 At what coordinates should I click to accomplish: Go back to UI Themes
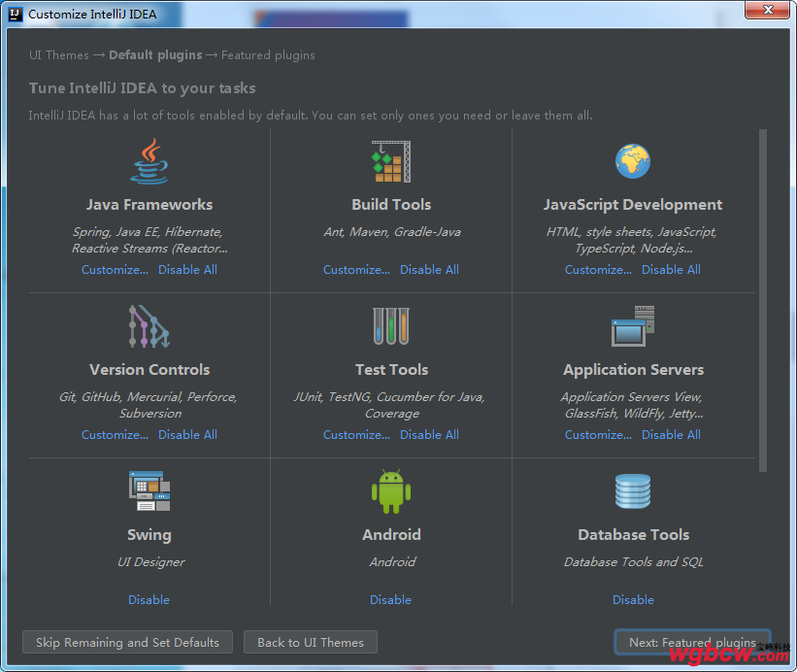click(311, 642)
